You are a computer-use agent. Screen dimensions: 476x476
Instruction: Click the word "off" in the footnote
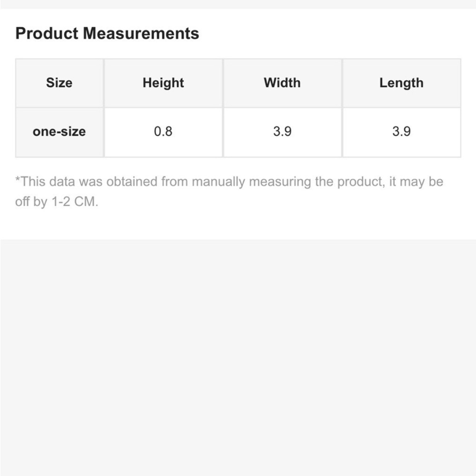pyautogui.click(x=22, y=201)
